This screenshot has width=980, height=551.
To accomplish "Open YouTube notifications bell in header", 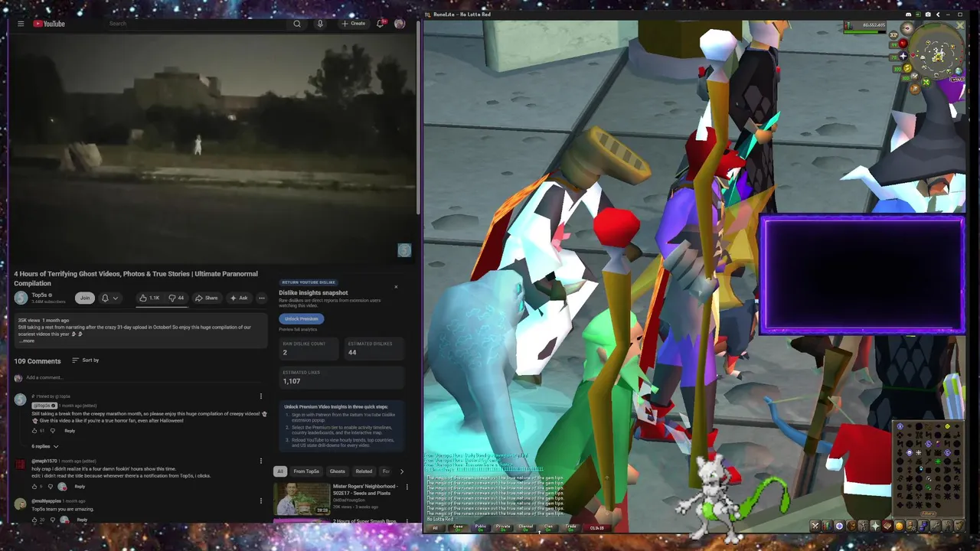I will [380, 24].
